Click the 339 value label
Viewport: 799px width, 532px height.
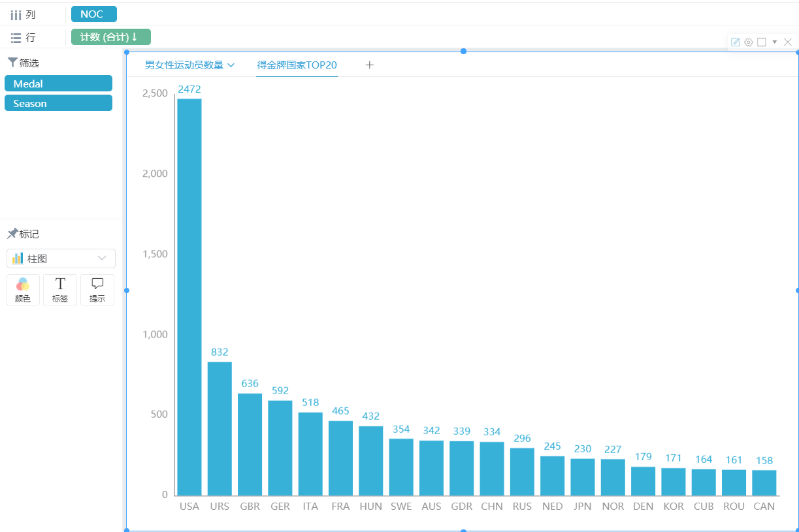[461, 431]
